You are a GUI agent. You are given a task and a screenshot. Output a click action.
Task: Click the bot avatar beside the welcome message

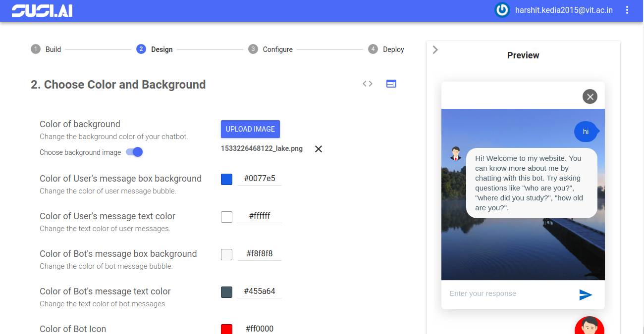pyautogui.click(x=456, y=153)
